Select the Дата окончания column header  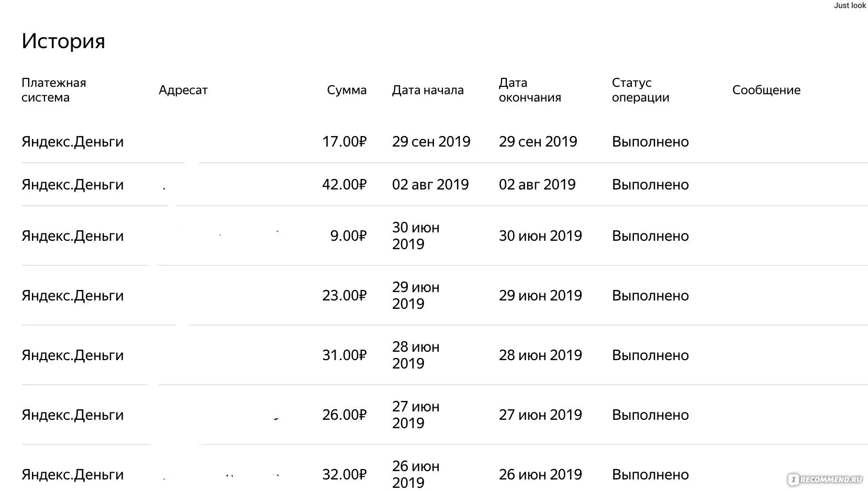coord(529,90)
